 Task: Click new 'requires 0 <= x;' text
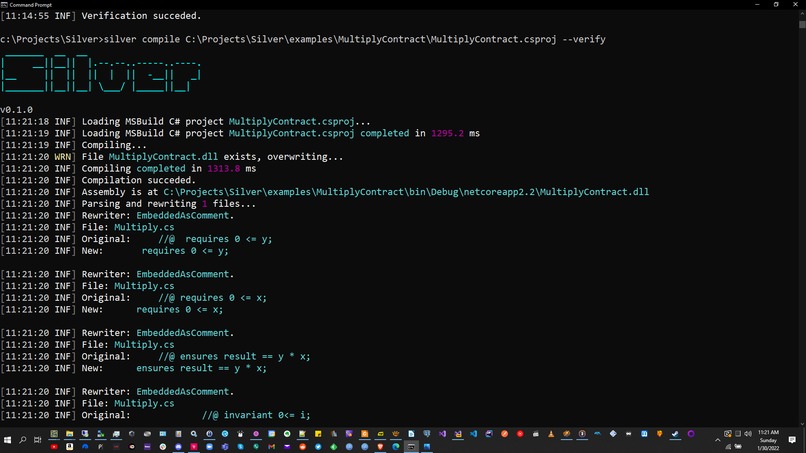[179, 310]
